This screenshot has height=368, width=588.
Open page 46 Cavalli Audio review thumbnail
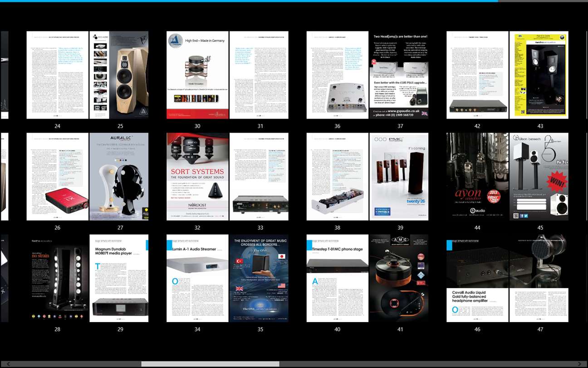[477, 278]
